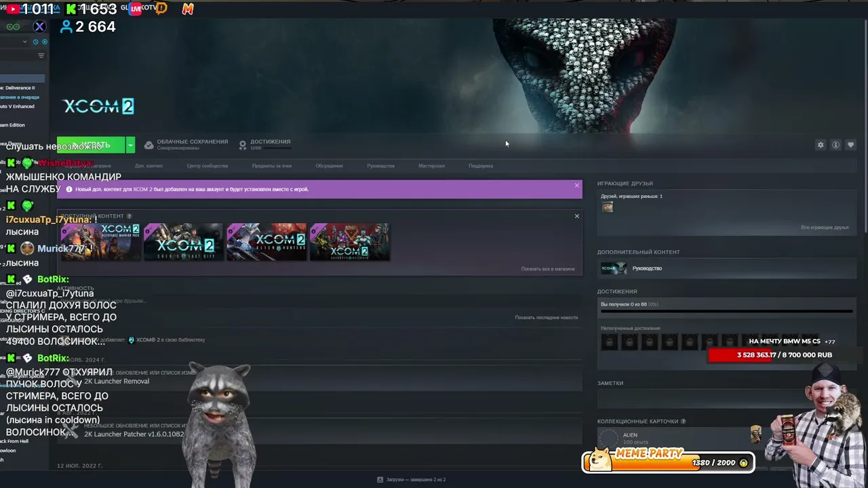Click the downloads icon in the bottom bar
868x488 pixels.
[380, 480]
